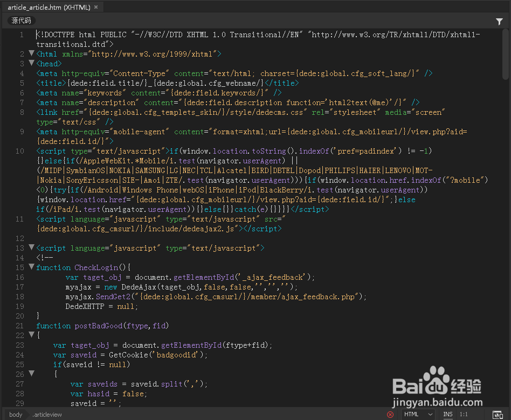Click the vertical scrollbar thumb
Viewport: 511px width, 420px height.
[505, 54]
